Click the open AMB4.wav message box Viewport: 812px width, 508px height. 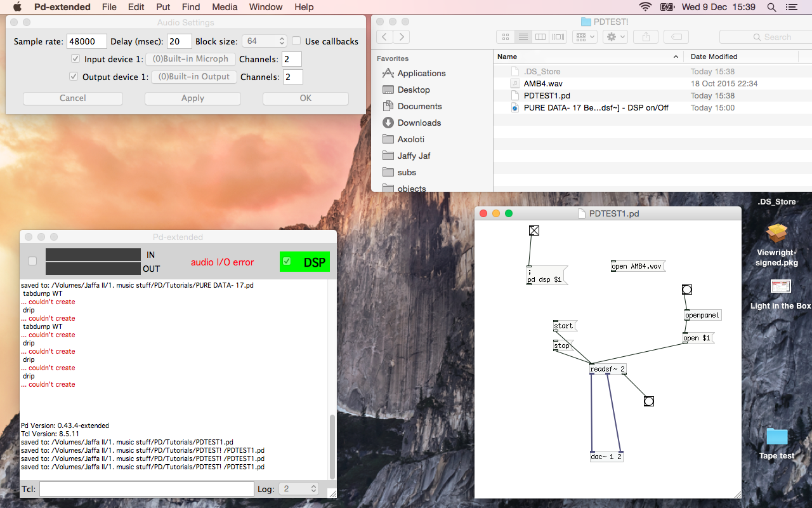tap(638, 266)
